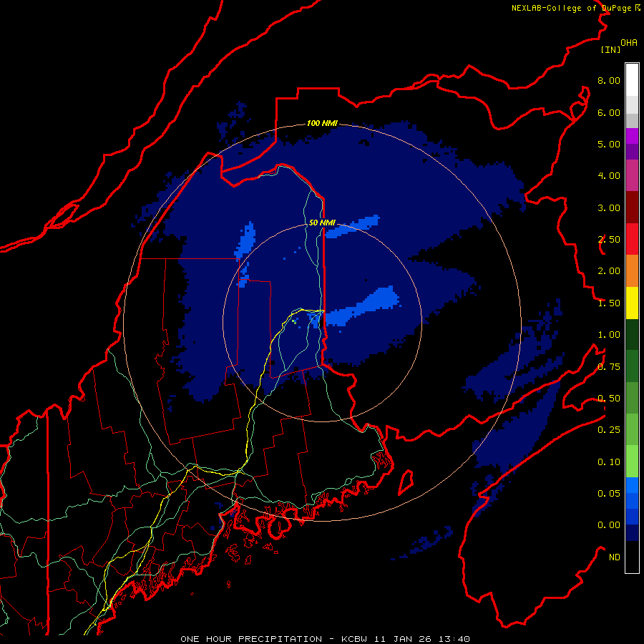
Task: Click the [IN] units label
Action: [x=610, y=49]
